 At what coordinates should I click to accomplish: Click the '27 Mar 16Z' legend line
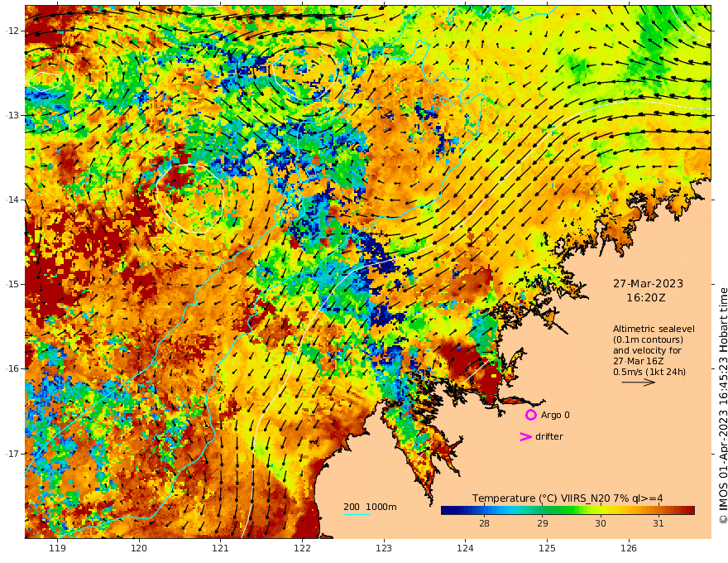[638, 361]
